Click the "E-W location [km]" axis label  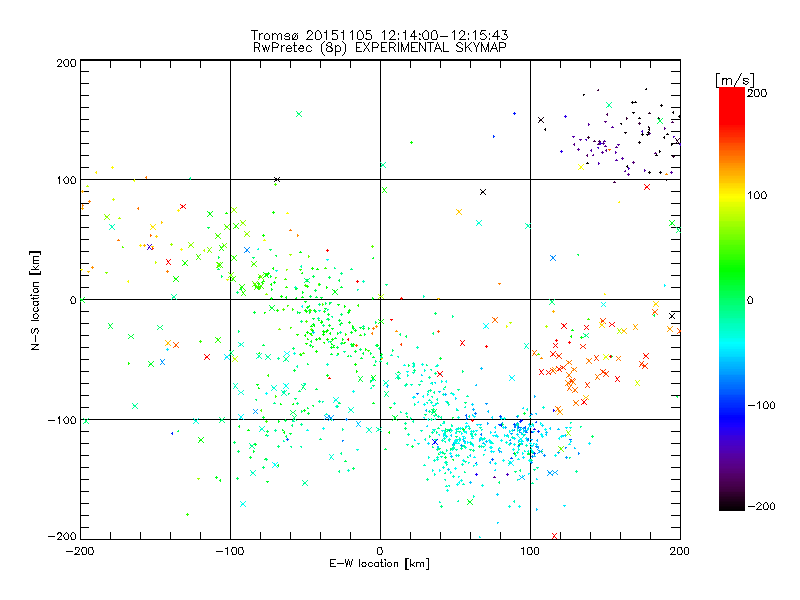380,563
